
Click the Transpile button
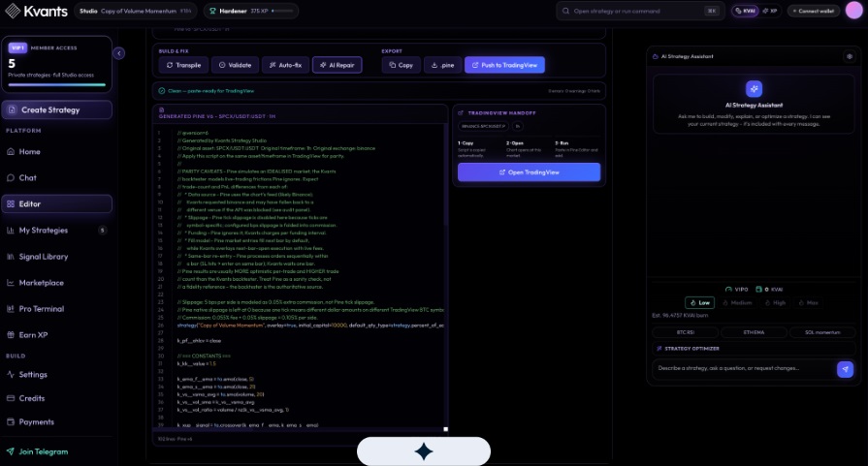(183, 65)
